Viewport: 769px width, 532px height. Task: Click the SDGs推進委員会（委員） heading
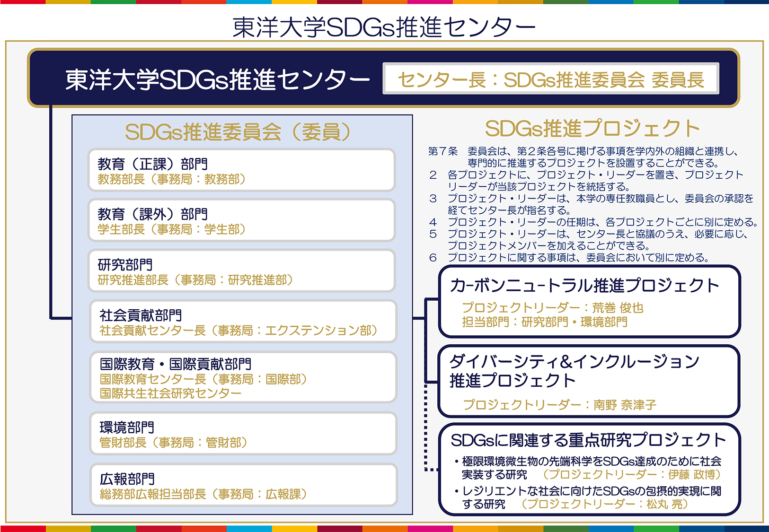click(x=238, y=132)
